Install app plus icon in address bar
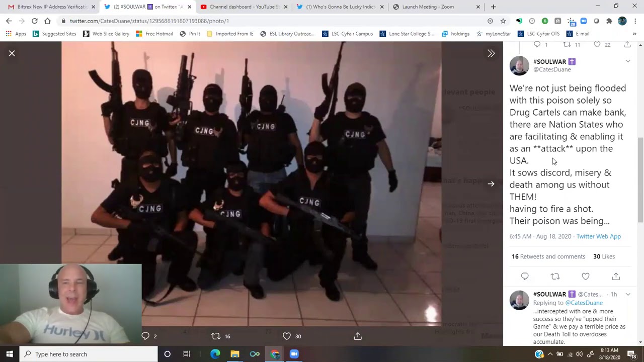This screenshot has height=362, width=644. click(x=490, y=21)
